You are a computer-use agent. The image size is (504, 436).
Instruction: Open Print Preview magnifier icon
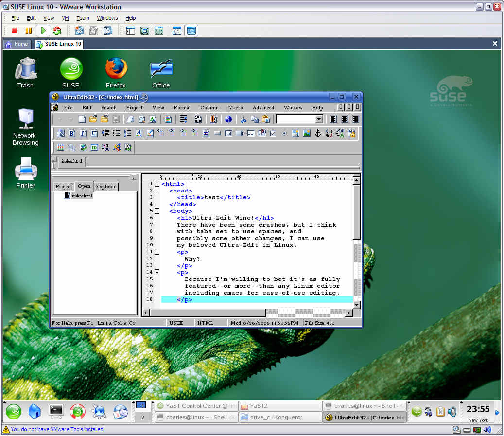pos(142,119)
